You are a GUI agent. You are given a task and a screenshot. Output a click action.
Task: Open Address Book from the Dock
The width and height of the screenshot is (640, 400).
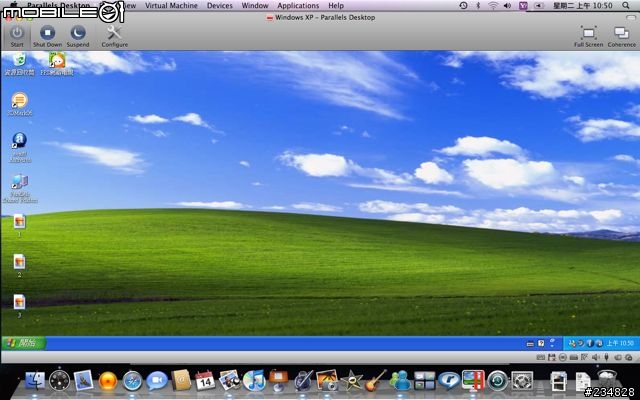(181, 380)
